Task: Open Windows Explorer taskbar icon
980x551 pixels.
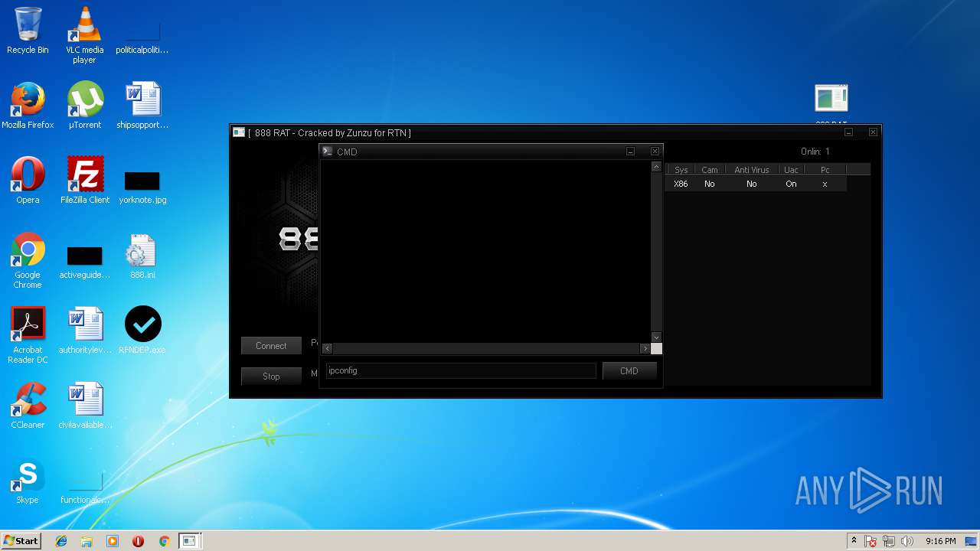Action: [87, 541]
